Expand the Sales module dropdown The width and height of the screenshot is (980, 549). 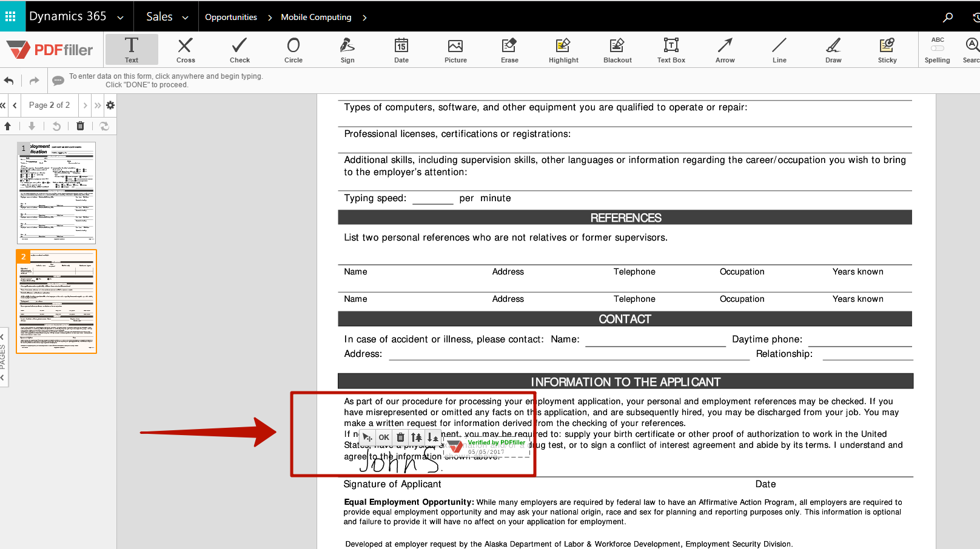click(185, 18)
